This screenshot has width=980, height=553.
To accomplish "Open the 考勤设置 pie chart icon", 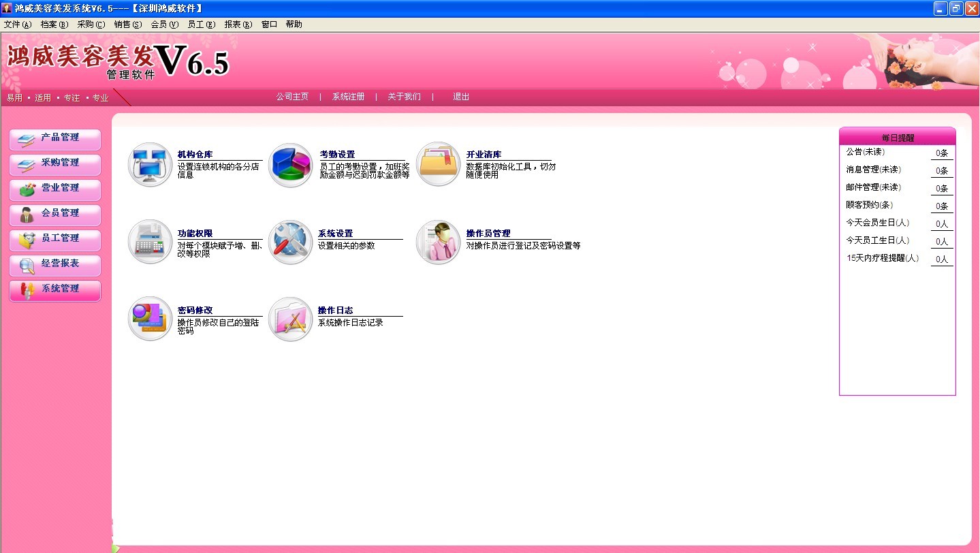I will (291, 165).
